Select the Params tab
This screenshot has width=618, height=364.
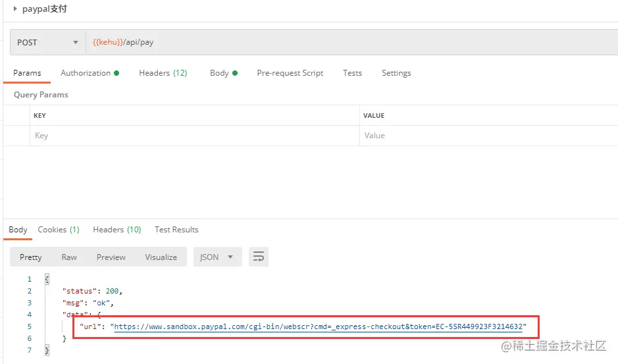click(27, 73)
